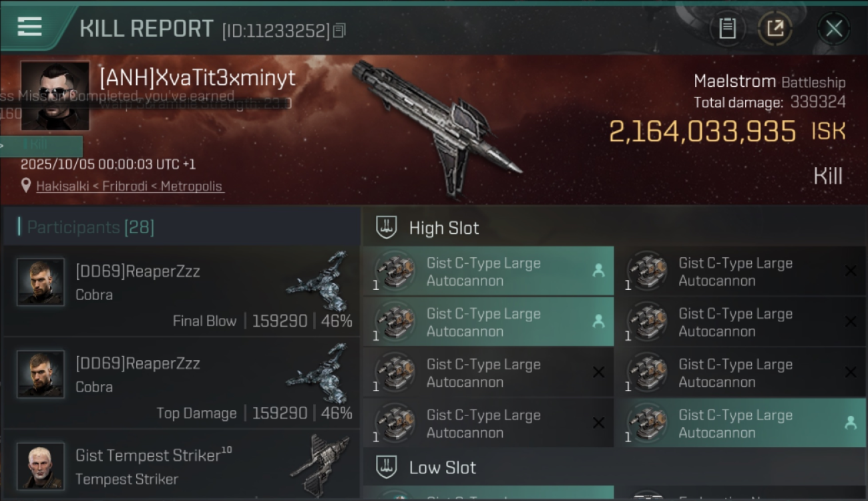868x501 pixels.
Task: Click victim pilot portrait with sunglasses
Action: point(55,96)
